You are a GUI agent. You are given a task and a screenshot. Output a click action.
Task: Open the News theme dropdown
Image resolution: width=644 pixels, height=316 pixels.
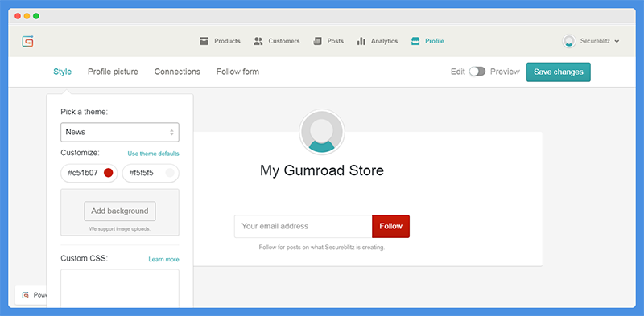pyautogui.click(x=120, y=132)
